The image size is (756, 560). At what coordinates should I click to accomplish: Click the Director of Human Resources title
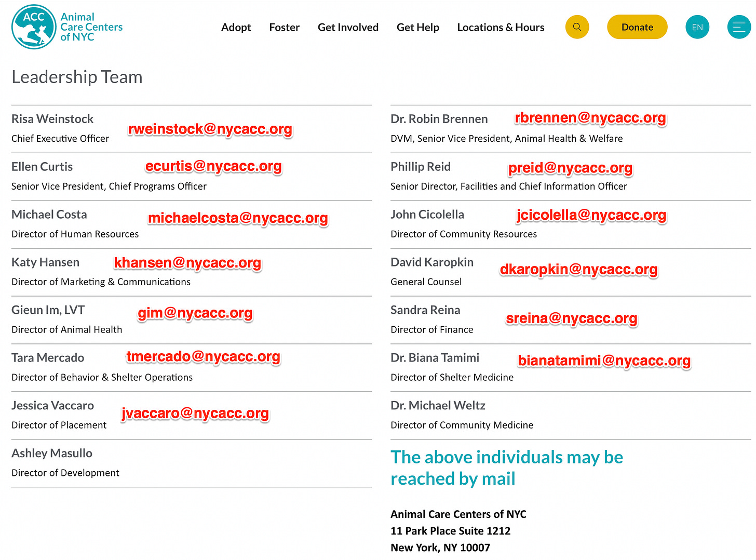(x=75, y=234)
